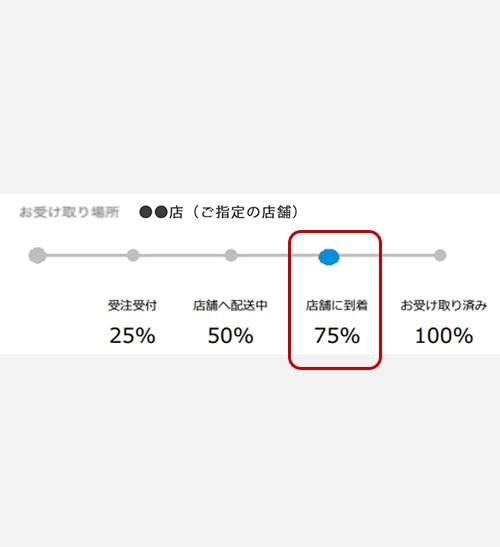Click the 店舗へ配送中 step label
Viewport: 500px width, 547px height.
click(x=230, y=305)
